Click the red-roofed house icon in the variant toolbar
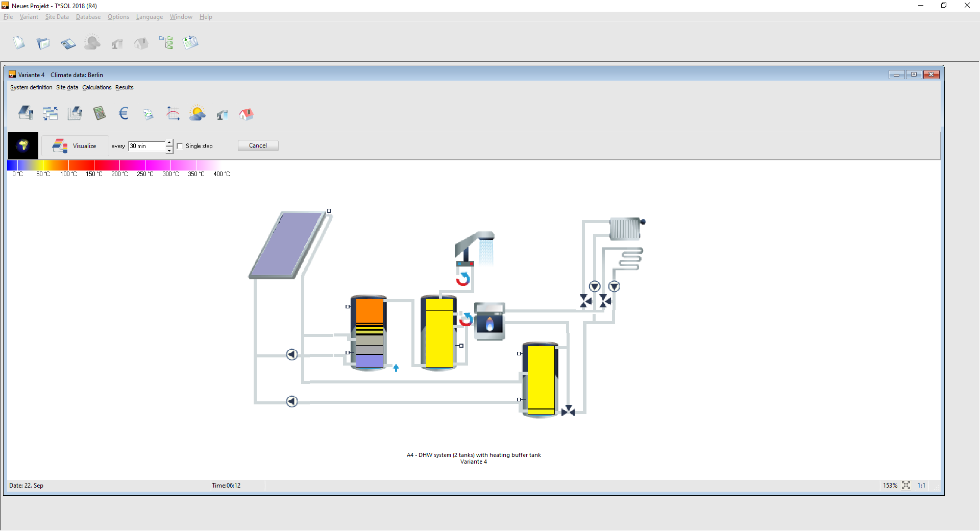Image resolution: width=980 pixels, height=531 pixels. coord(247,113)
